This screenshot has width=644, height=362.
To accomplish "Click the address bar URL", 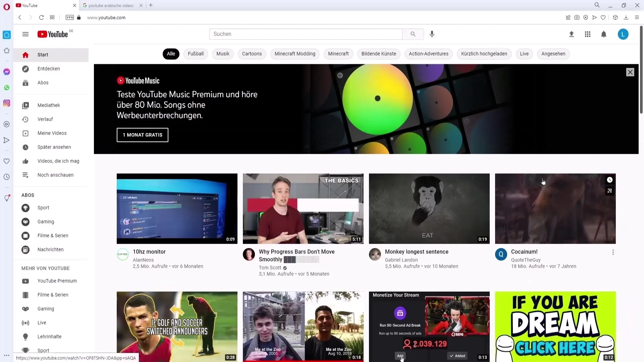I will [106, 17].
